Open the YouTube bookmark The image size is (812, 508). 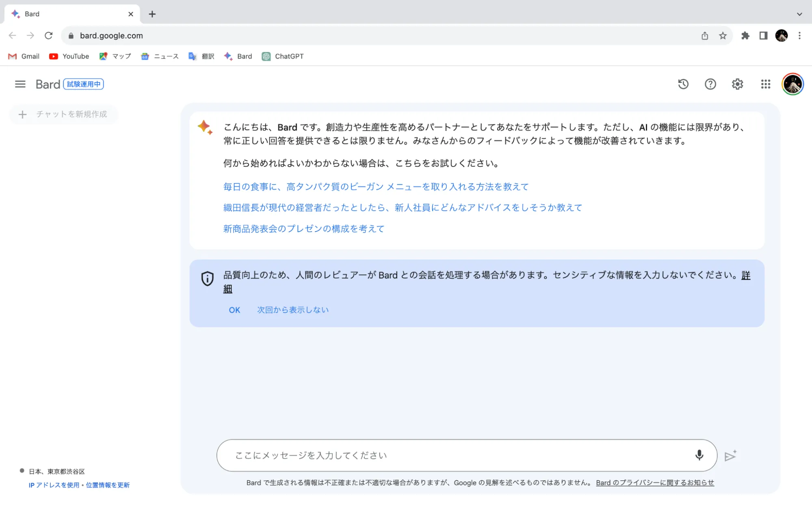click(x=69, y=56)
